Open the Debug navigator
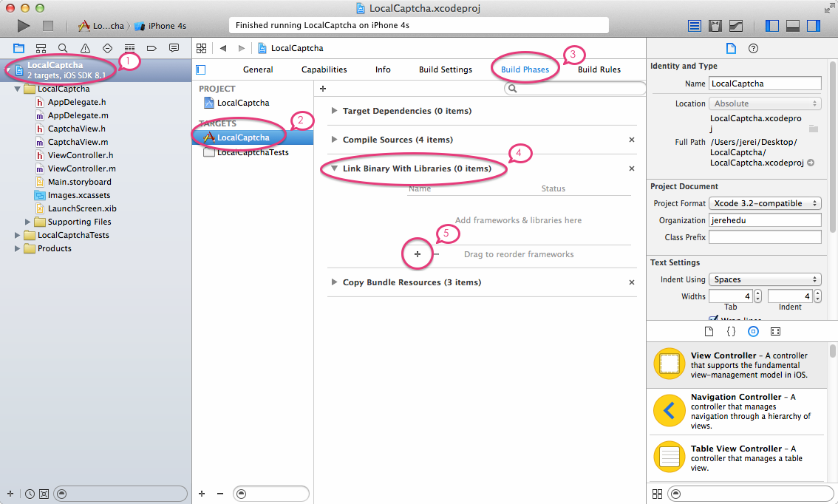This screenshot has height=504, width=838. tap(129, 48)
